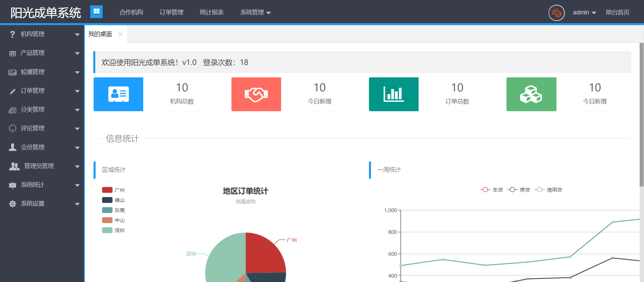Toggle 车贷 series in line chart legend
The height and width of the screenshot is (282, 644).
pos(491,190)
